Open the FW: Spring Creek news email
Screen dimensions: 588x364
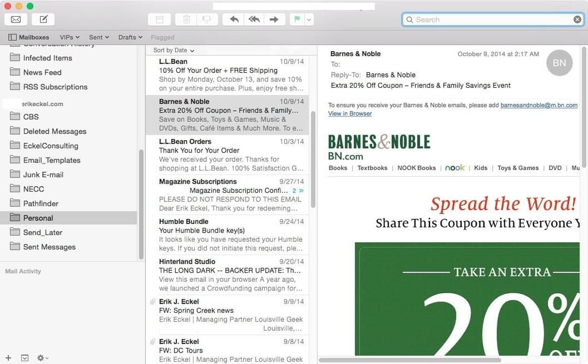click(x=227, y=315)
